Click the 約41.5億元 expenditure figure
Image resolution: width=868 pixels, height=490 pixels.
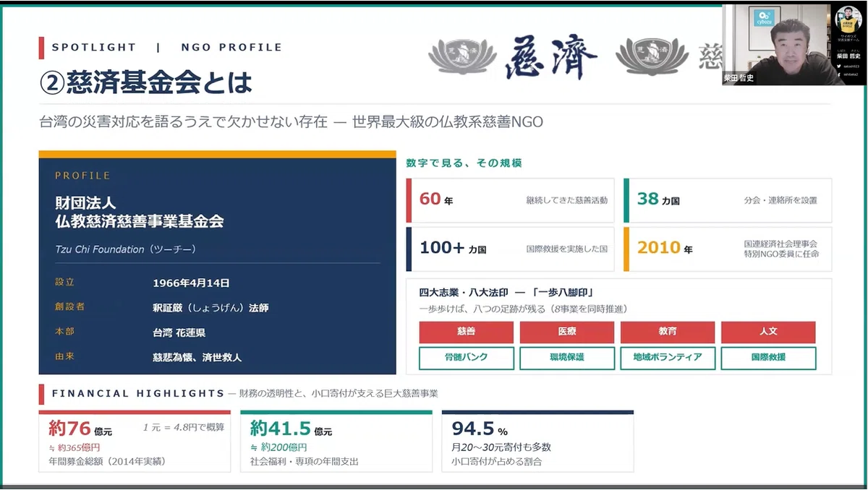[291, 429]
